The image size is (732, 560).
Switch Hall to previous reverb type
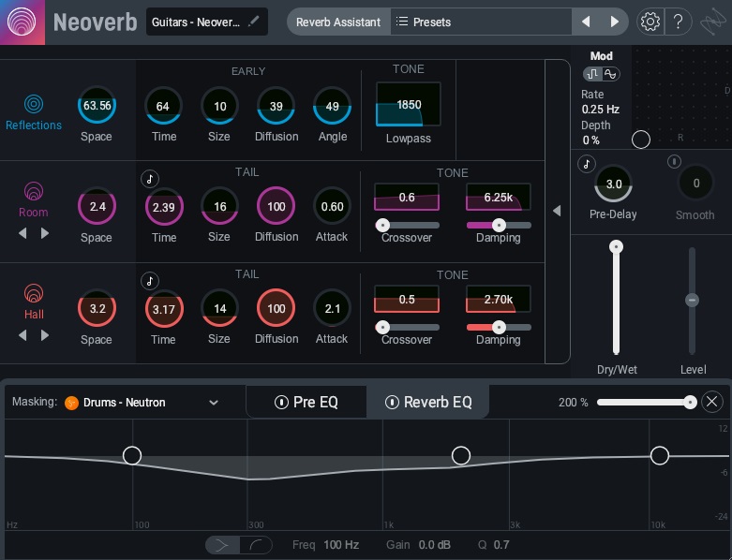(x=22, y=335)
